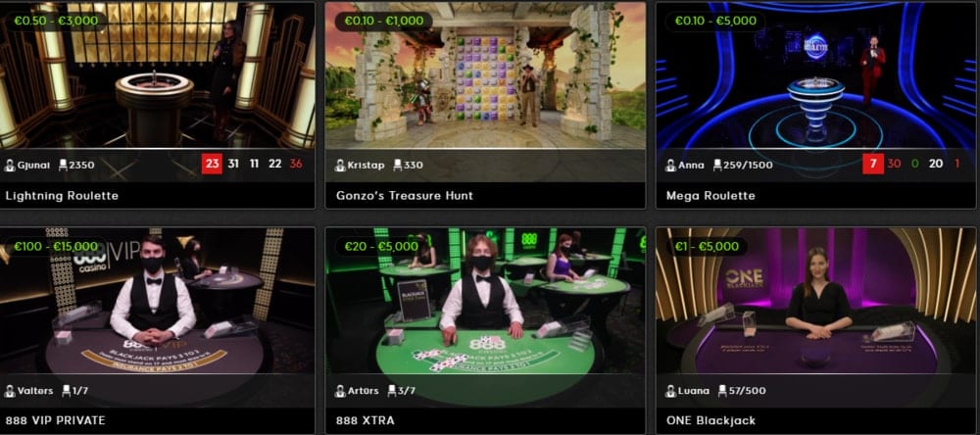Click the seat icon beside 3/7
This screenshot has height=435, width=980.
pyautogui.click(x=392, y=391)
